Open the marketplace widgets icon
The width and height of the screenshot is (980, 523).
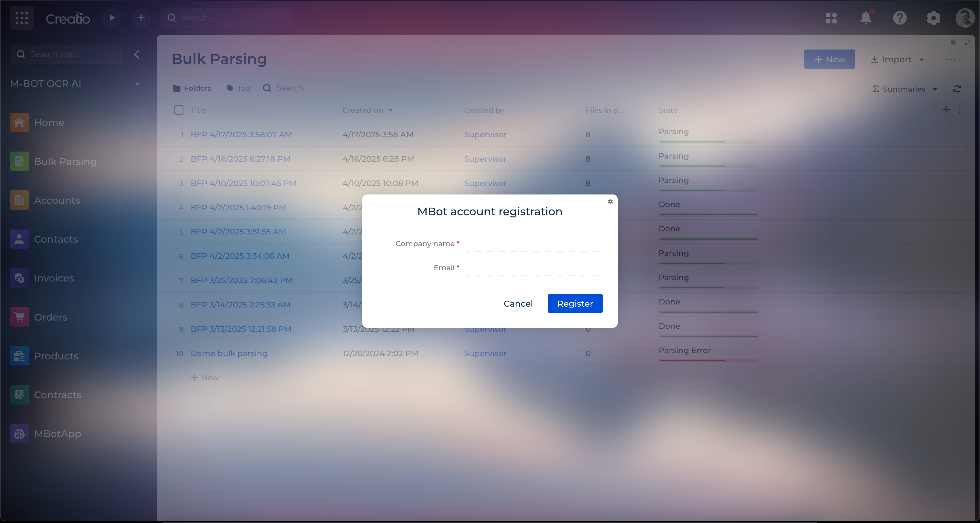coord(832,18)
